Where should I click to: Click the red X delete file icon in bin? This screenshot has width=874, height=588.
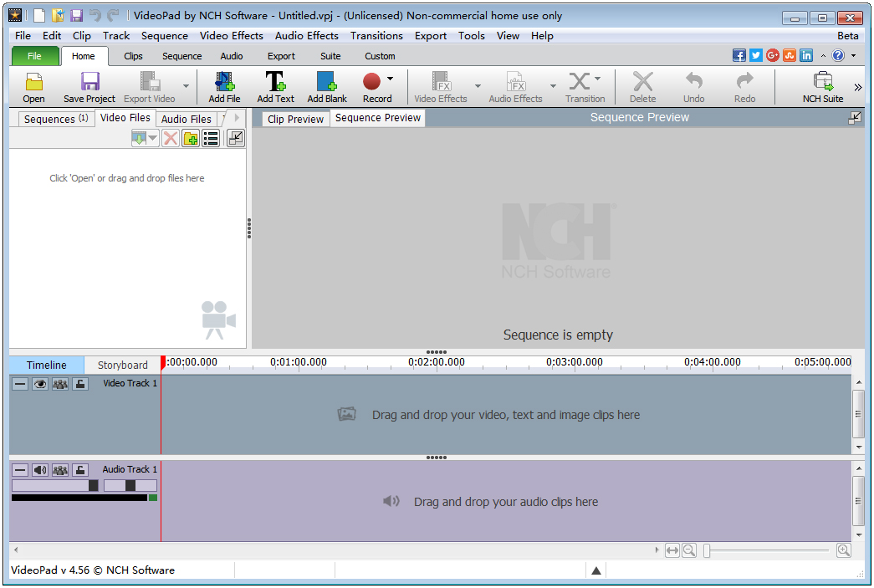[x=171, y=138]
